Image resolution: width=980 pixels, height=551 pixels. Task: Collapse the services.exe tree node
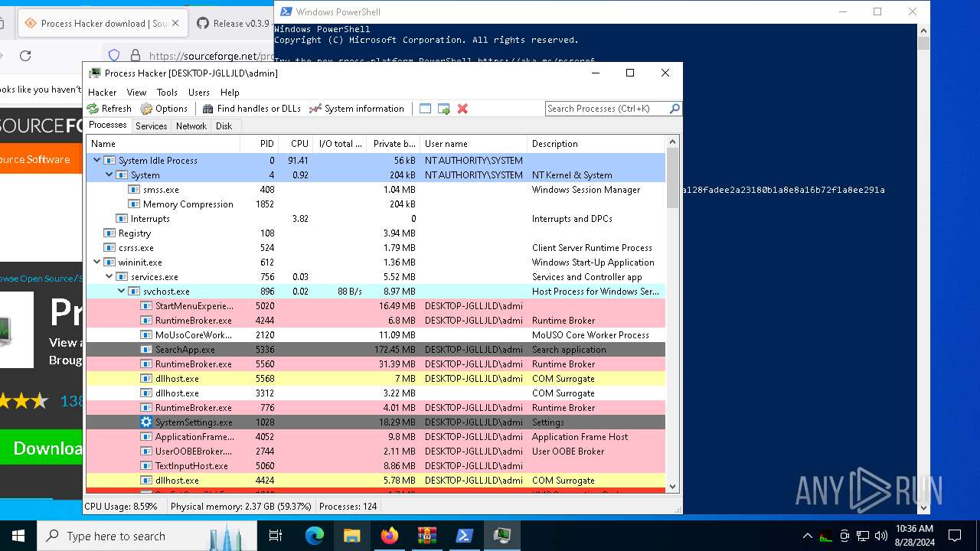click(x=109, y=277)
